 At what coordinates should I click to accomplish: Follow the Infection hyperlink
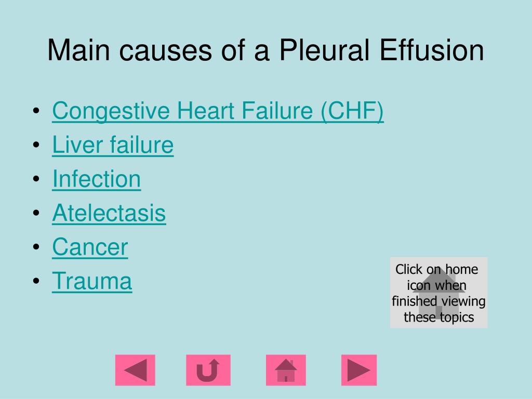point(96,179)
